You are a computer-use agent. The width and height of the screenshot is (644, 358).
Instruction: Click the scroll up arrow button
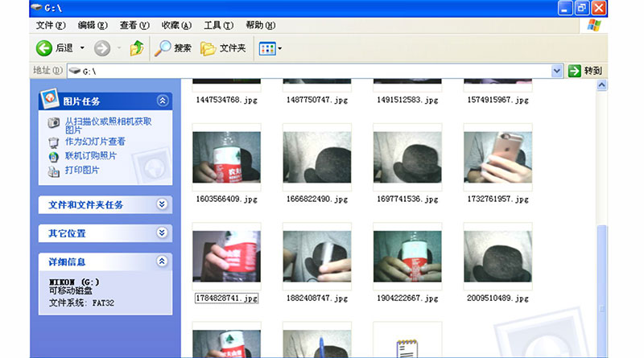pyautogui.click(x=601, y=85)
